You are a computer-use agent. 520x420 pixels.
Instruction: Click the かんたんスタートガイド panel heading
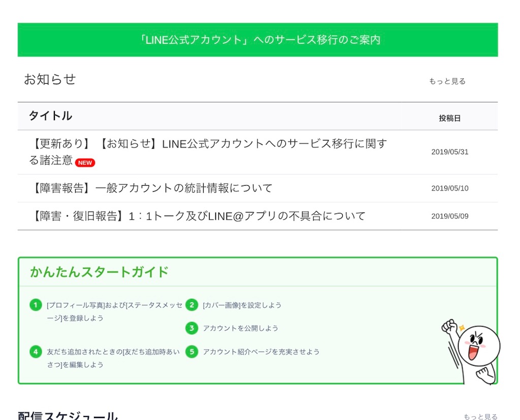pos(99,272)
